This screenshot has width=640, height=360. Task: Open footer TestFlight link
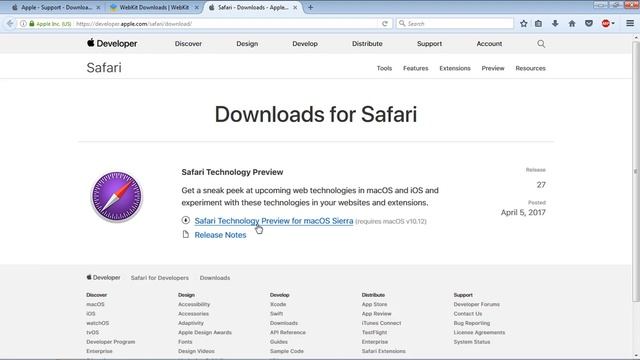pos(374,332)
